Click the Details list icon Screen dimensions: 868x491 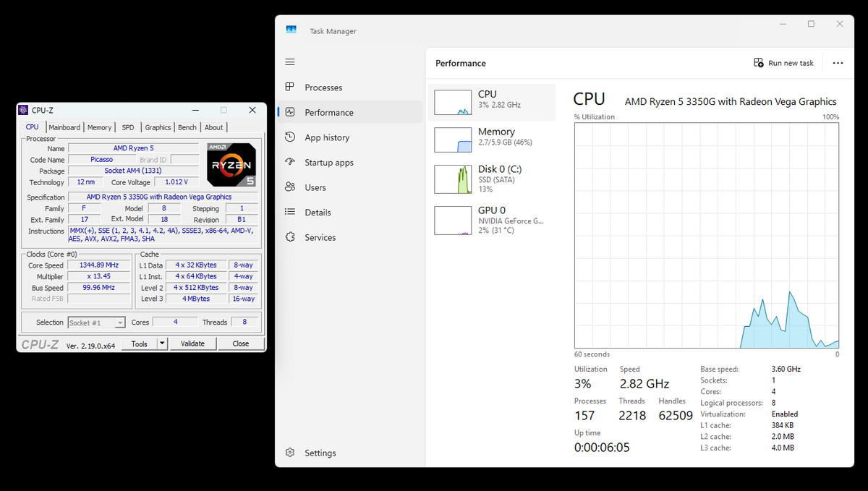click(290, 212)
